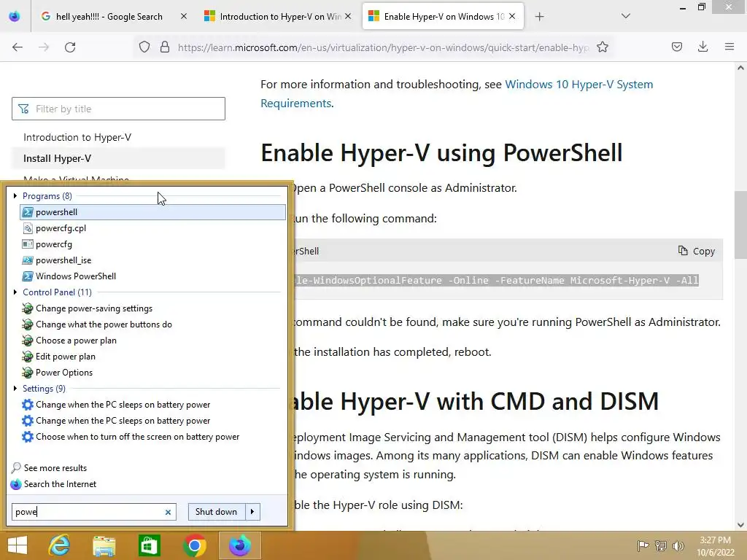Image resolution: width=747 pixels, height=560 pixels.
Task: Open File Explorer from taskbar
Action: click(x=104, y=545)
